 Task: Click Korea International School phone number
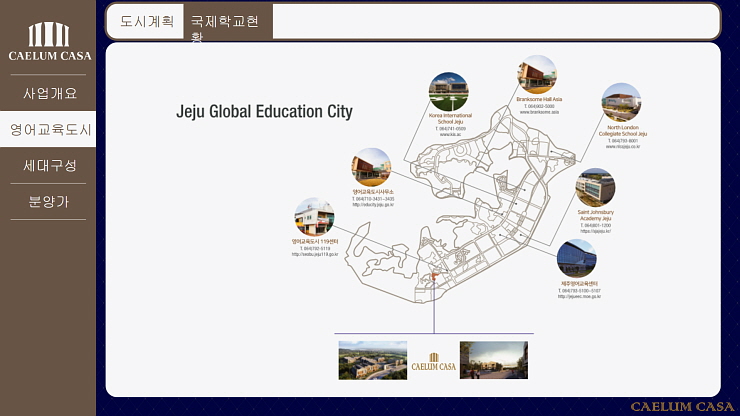450,129
